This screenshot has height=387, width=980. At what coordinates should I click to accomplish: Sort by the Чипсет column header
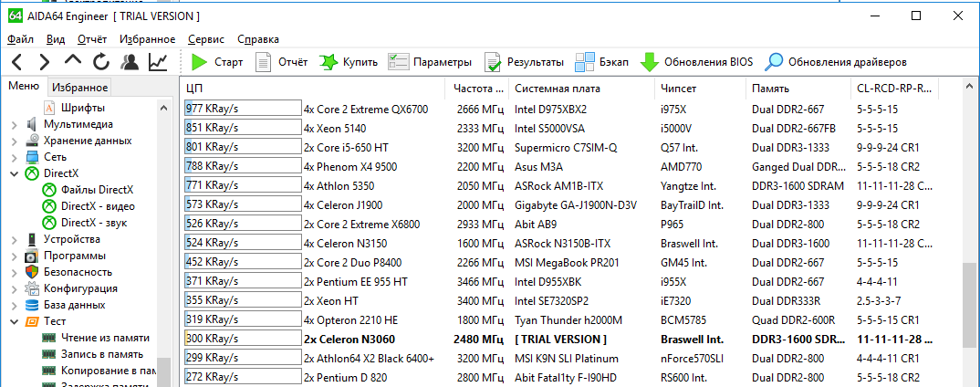pyautogui.click(x=701, y=89)
